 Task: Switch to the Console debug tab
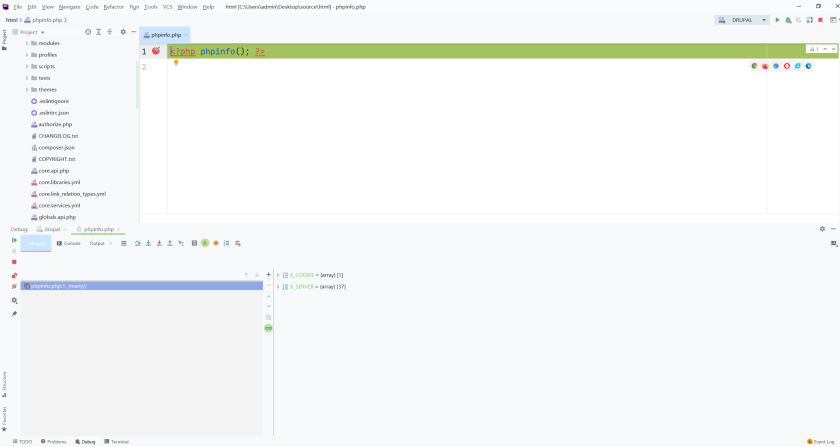pos(69,243)
